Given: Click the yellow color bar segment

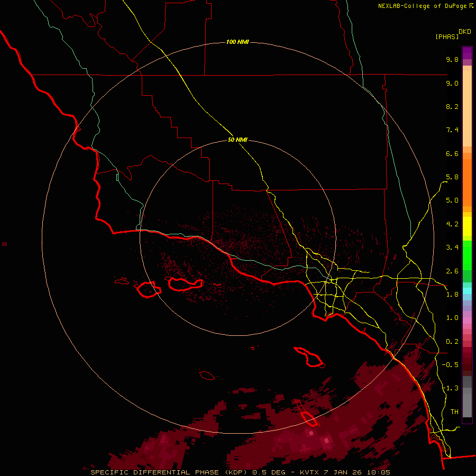Looking at the screenshot, I should point(467,226).
